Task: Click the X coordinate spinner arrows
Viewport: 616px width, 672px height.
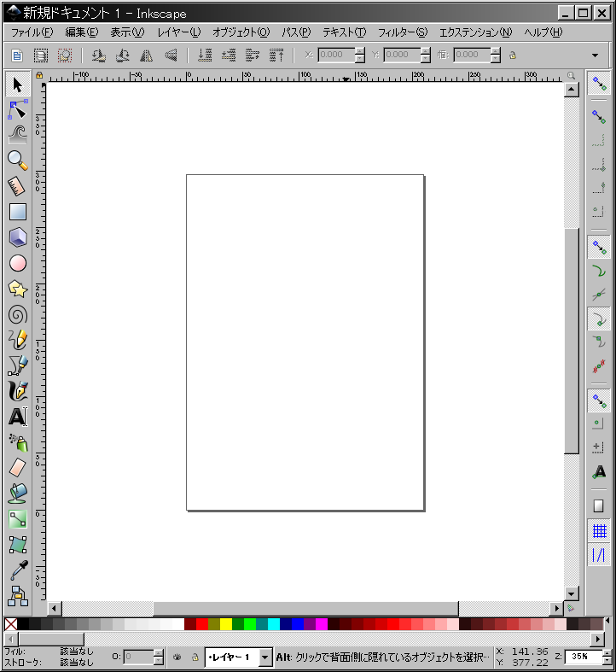Action: [x=360, y=55]
